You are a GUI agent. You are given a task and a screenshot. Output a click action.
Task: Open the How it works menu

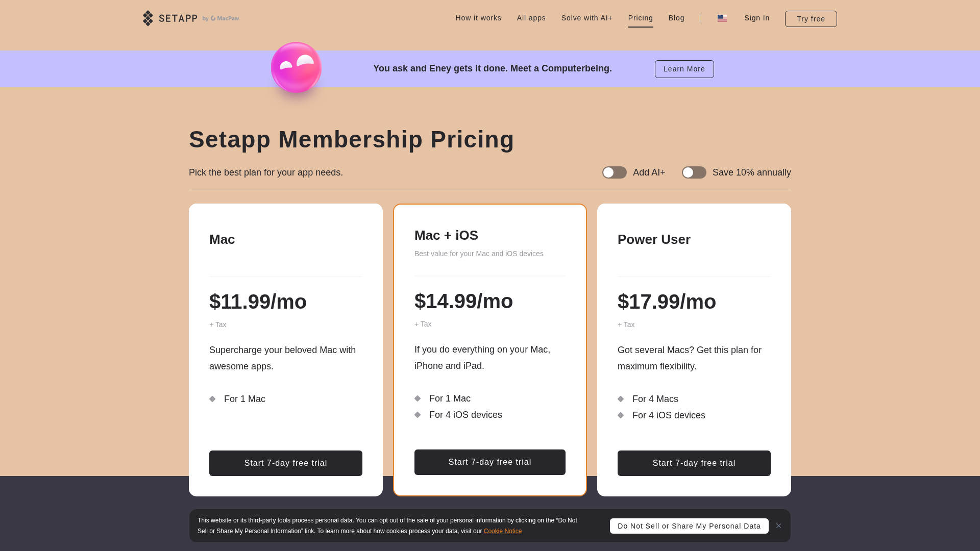[x=478, y=18]
